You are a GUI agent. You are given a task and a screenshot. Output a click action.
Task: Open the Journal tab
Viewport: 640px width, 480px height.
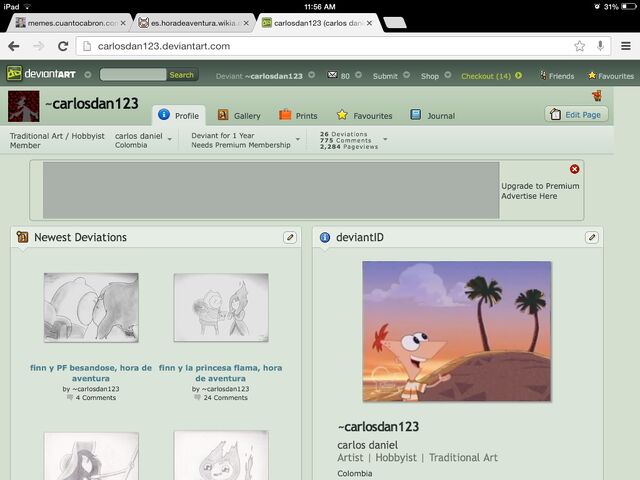click(x=433, y=116)
